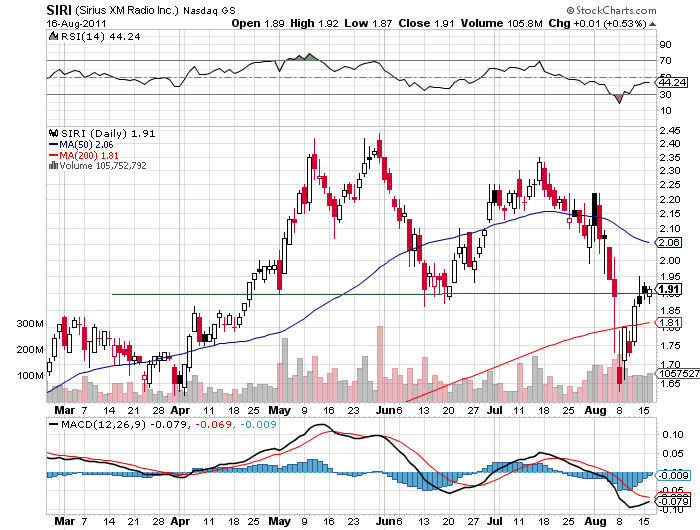The height and width of the screenshot is (530, 700).
Task: Click the 1.91 last price tag on right axis
Action: 668,289
